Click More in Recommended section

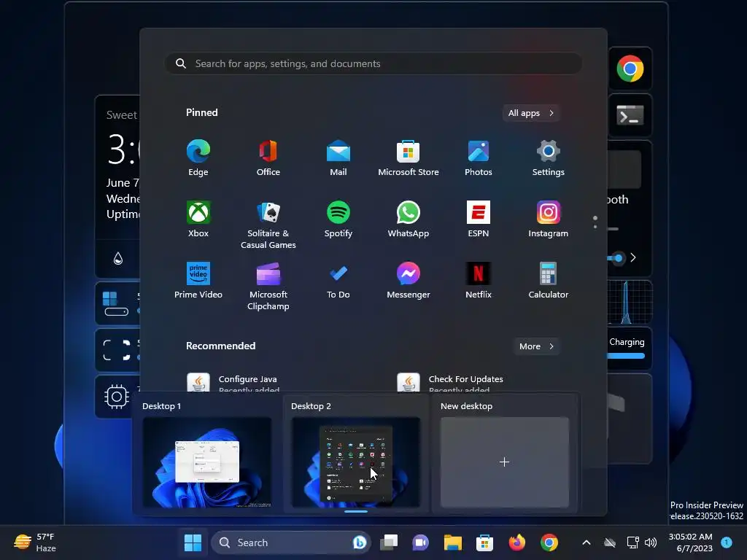tap(536, 346)
